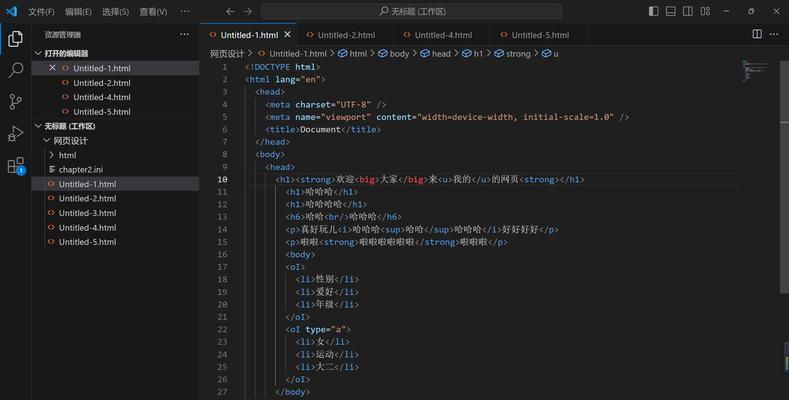Select the Untitled-1.html tab
This screenshot has height=400, width=789.
pos(249,35)
